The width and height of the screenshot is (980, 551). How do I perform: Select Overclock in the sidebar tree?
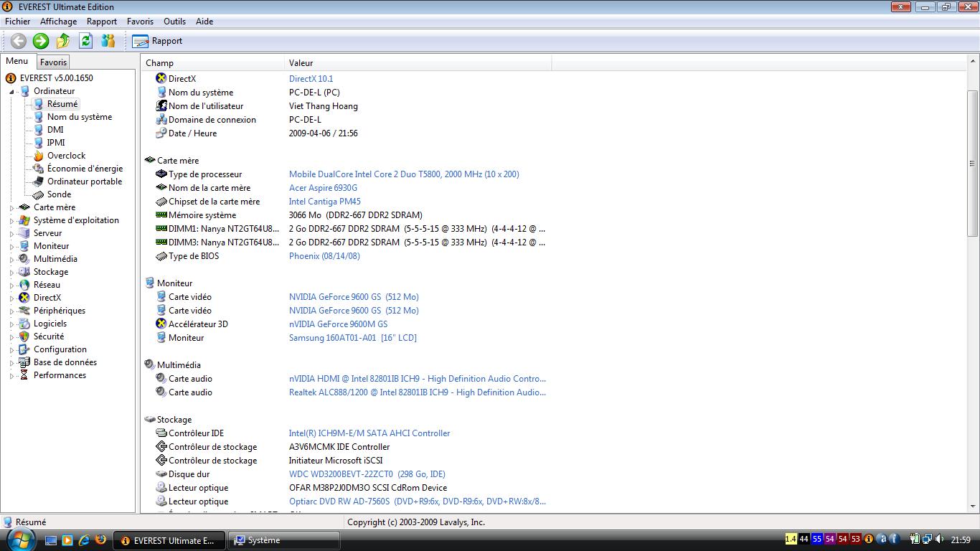(66, 156)
